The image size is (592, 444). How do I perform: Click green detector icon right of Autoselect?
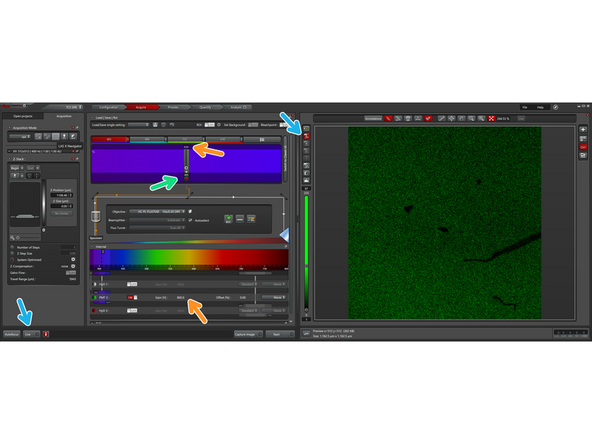[x=228, y=219]
